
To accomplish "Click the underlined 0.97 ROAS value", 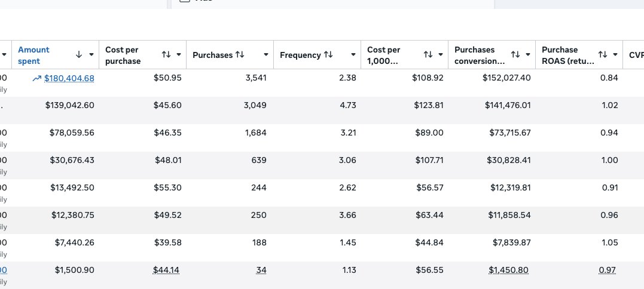I will [x=608, y=270].
